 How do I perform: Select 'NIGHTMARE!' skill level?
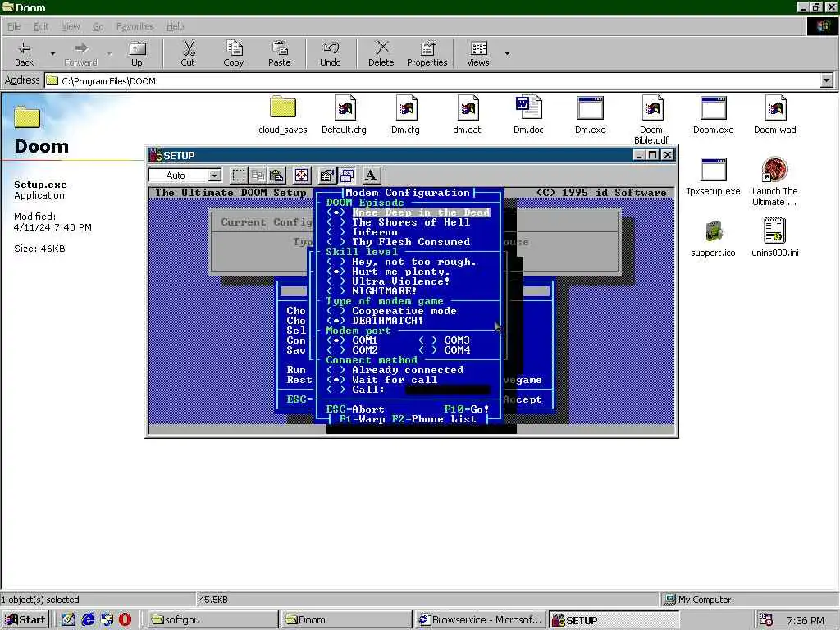pyautogui.click(x=372, y=291)
